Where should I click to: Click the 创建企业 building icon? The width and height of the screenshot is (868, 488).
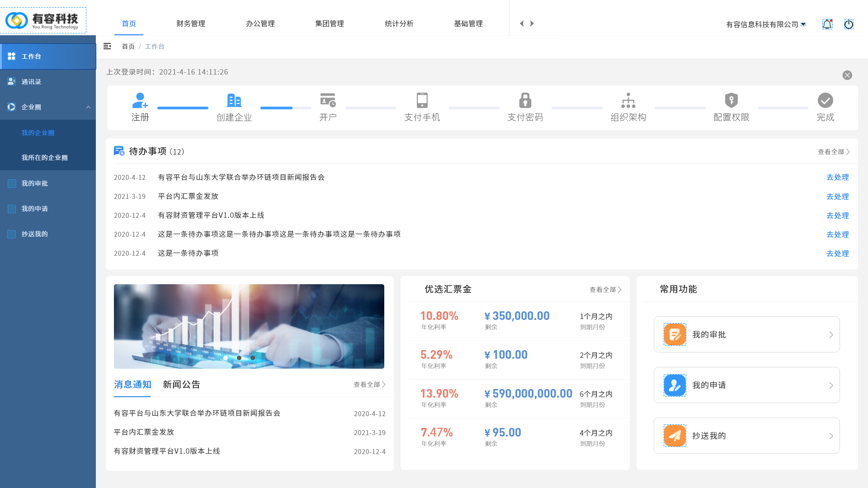234,100
